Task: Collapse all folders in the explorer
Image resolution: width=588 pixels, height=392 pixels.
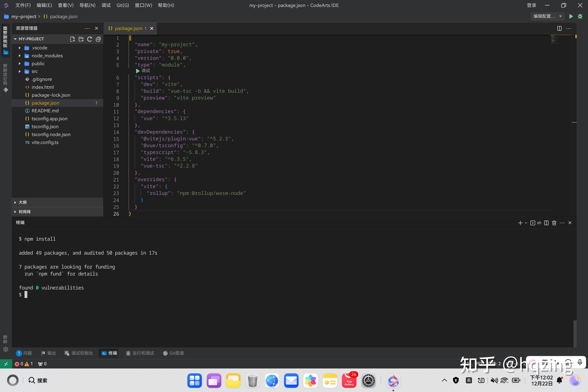Action: click(98, 39)
